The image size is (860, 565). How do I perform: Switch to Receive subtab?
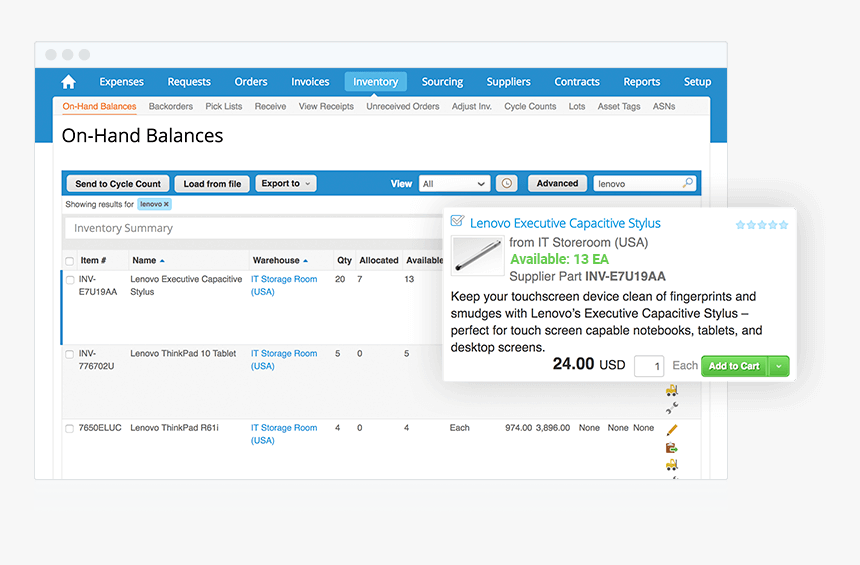tap(270, 106)
